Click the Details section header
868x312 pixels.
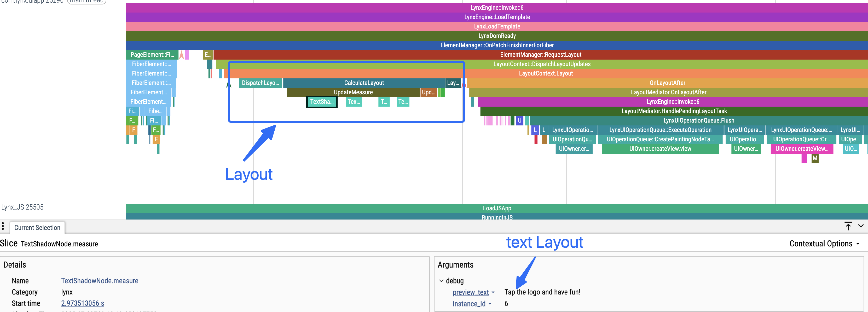point(14,265)
